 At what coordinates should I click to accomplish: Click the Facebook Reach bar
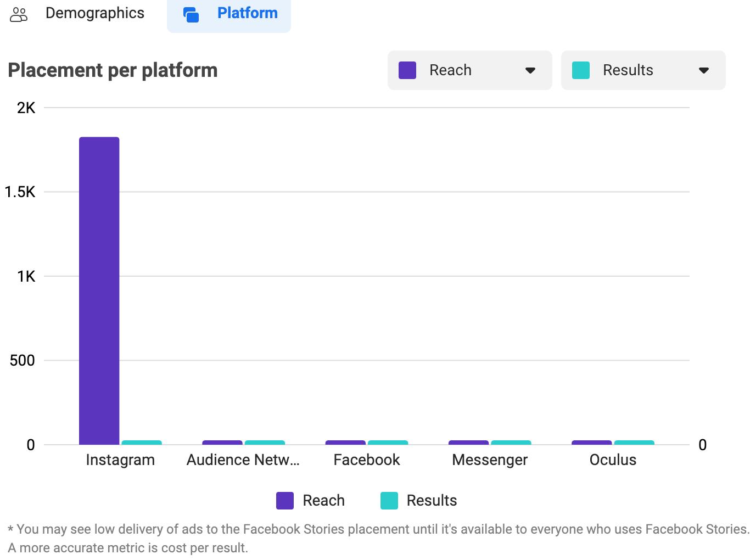click(x=345, y=443)
